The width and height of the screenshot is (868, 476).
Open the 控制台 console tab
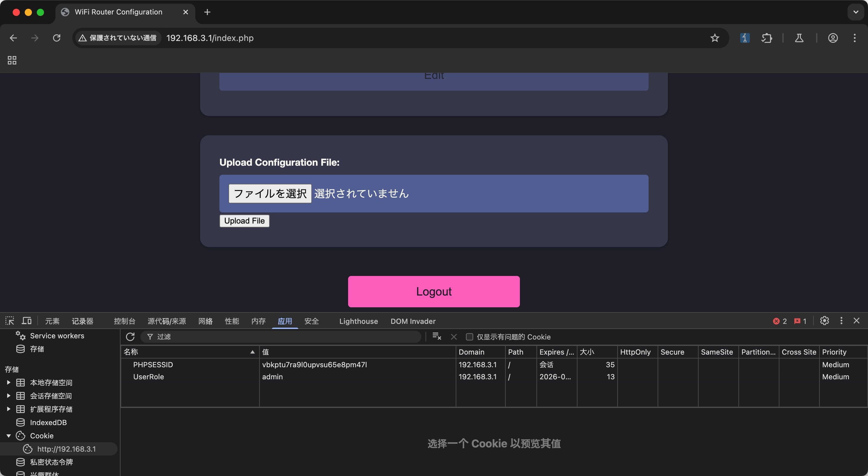(x=124, y=321)
